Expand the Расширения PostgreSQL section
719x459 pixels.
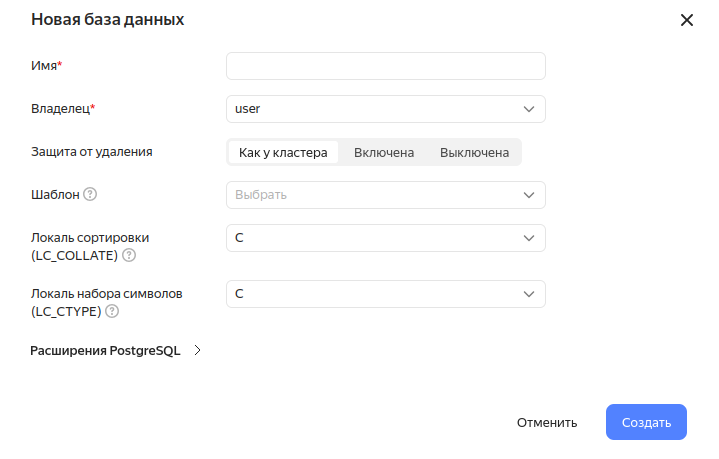[105, 351]
